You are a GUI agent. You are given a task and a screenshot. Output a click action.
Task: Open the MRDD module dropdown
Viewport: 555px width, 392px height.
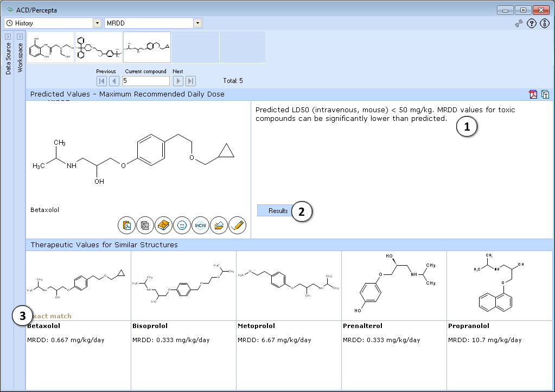197,23
